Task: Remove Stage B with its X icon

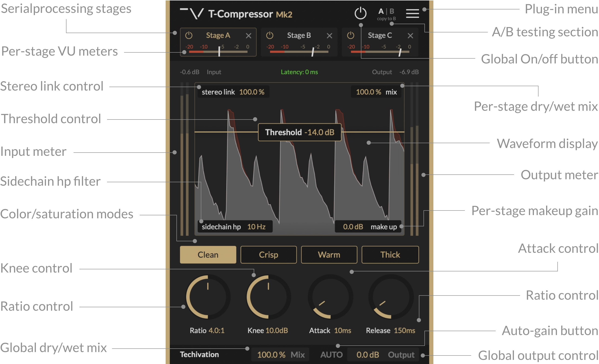Action: tap(329, 35)
